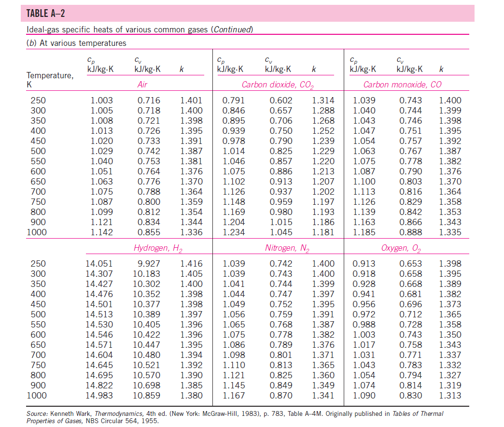Select Nitrogen cp value 1.167

pyautogui.click(x=234, y=396)
